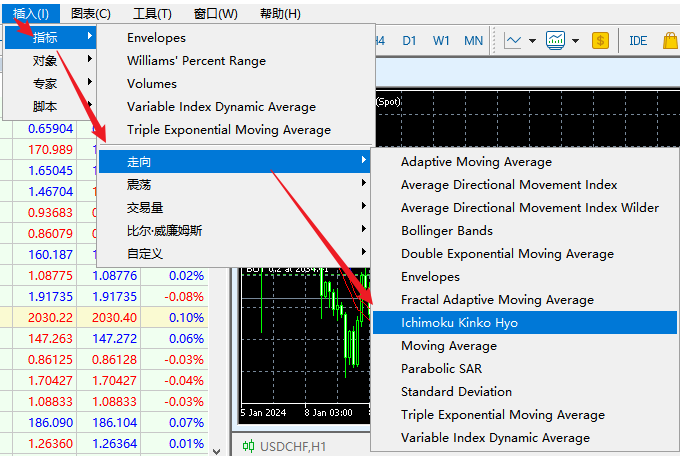Expand the 对象 submenu
This screenshot has height=456, width=680.
click(x=50, y=60)
